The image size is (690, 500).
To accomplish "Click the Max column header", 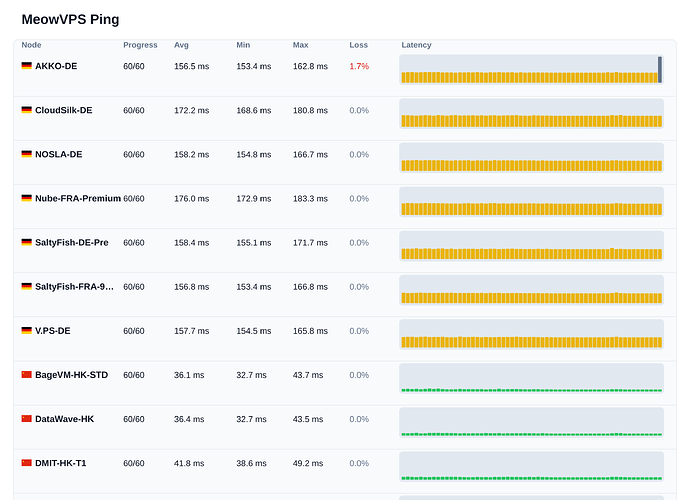I will (x=301, y=45).
